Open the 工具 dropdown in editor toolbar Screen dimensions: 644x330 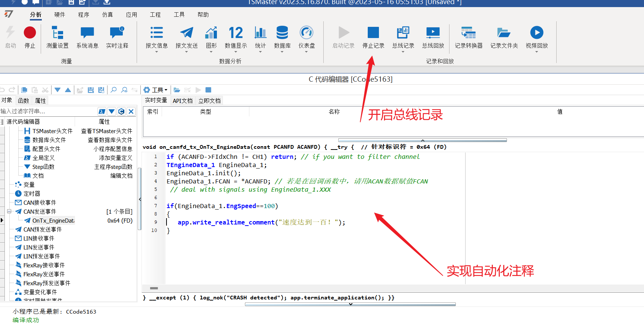point(156,90)
